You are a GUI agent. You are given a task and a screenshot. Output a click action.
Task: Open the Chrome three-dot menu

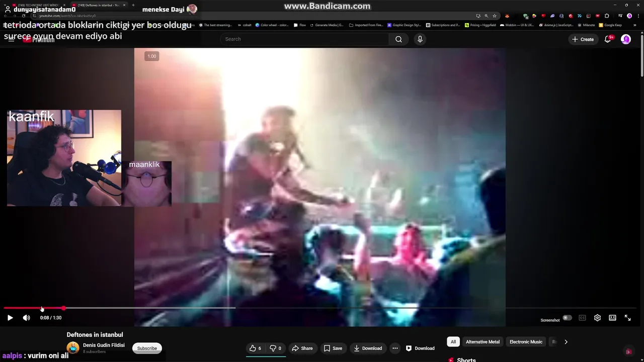click(638, 16)
